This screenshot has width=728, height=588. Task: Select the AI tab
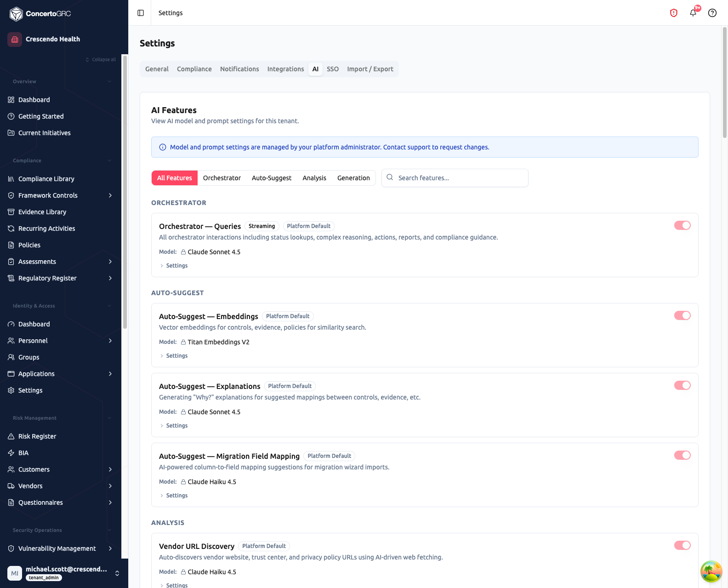pos(315,69)
